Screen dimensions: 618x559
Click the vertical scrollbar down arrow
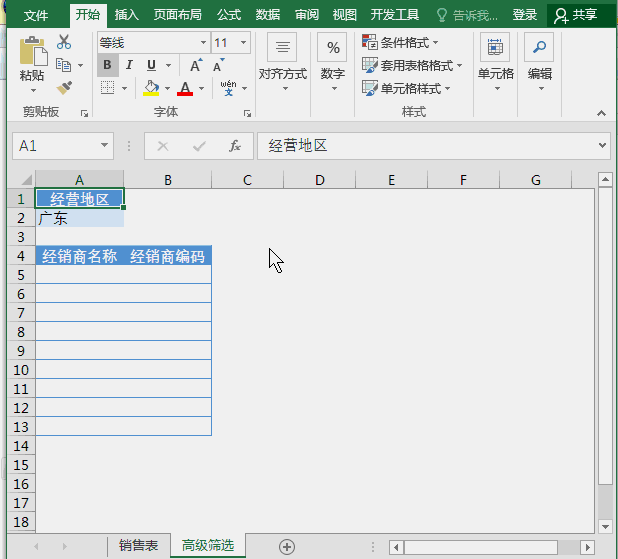(605, 526)
